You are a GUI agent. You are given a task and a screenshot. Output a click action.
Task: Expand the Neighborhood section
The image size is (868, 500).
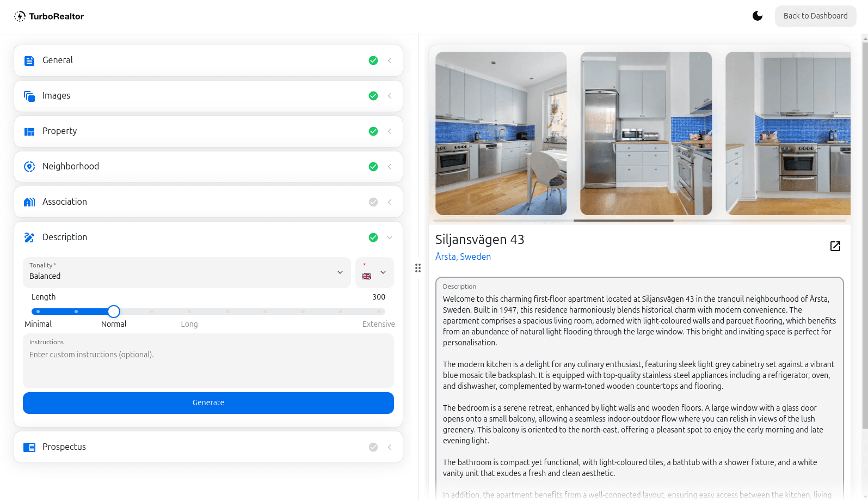[390, 167]
